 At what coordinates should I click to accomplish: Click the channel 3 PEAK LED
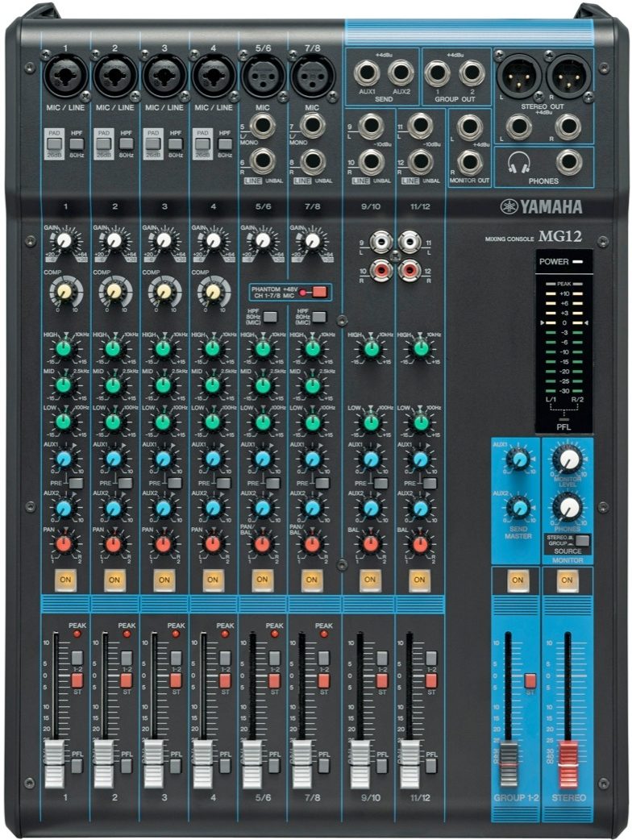(176, 634)
